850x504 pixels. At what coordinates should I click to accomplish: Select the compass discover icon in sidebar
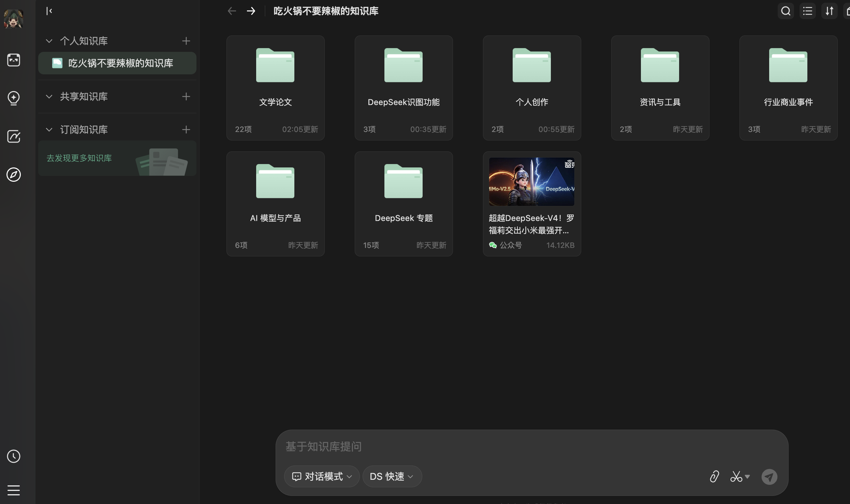pyautogui.click(x=14, y=175)
